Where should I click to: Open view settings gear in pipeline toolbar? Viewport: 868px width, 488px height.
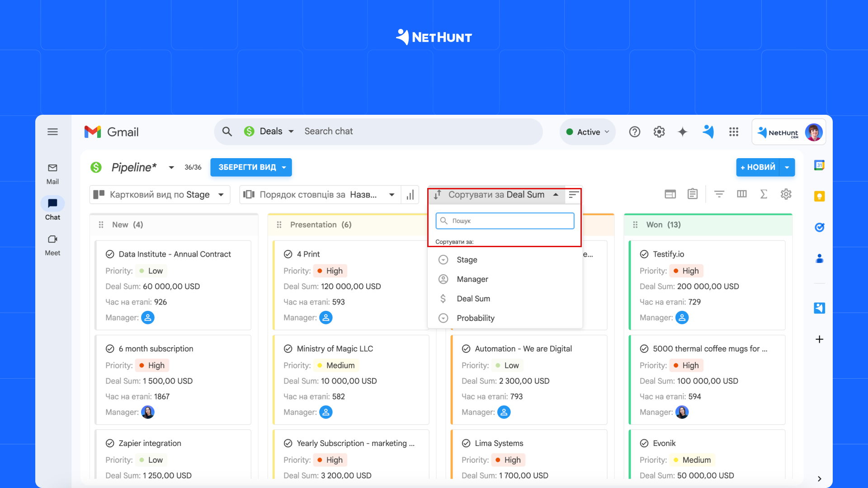(x=786, y=194)
